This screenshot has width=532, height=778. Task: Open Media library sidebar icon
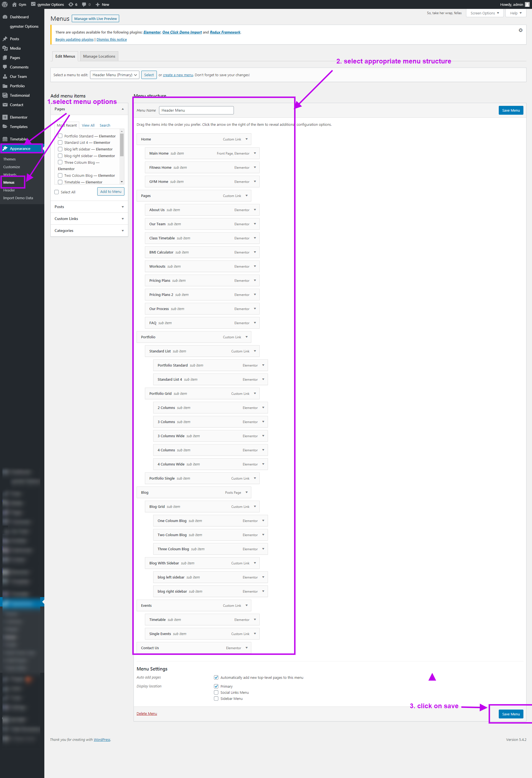5,48
